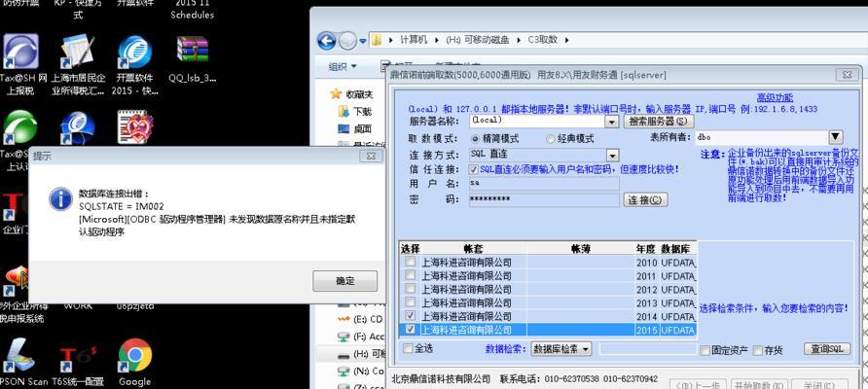Click (H:) 可移动磁盘 breadcrumb
This screenshot has width=868, height=389.
point(477,40)
